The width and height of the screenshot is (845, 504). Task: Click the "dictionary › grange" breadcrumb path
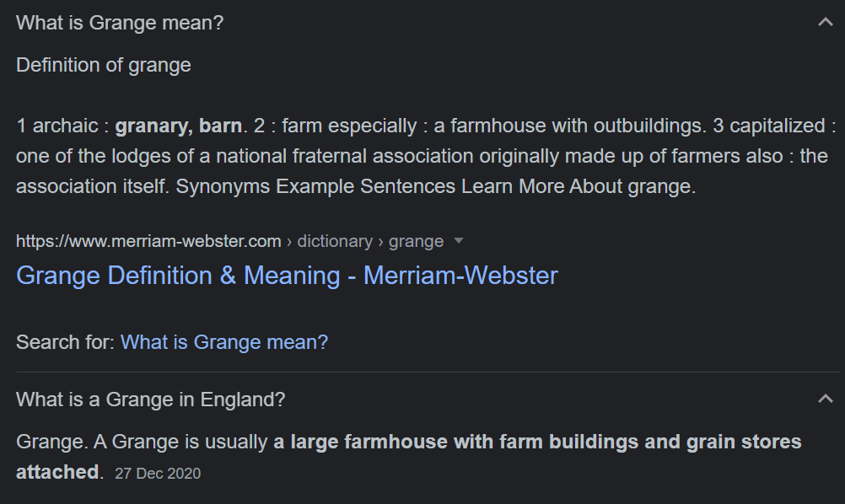[x=370, y=241]
